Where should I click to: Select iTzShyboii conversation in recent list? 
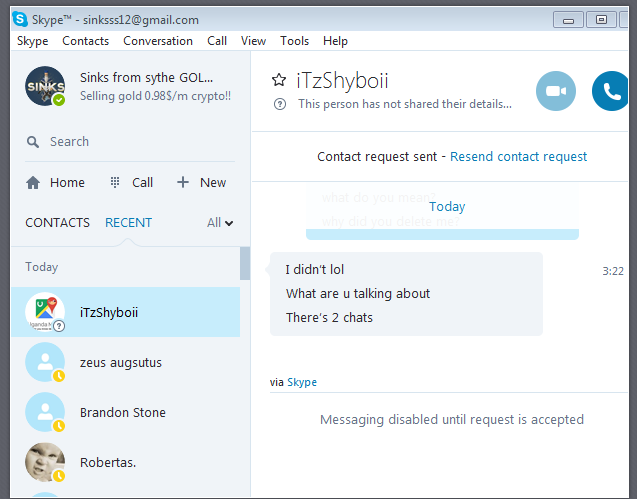pyautogui.click(x=126, y=312)
